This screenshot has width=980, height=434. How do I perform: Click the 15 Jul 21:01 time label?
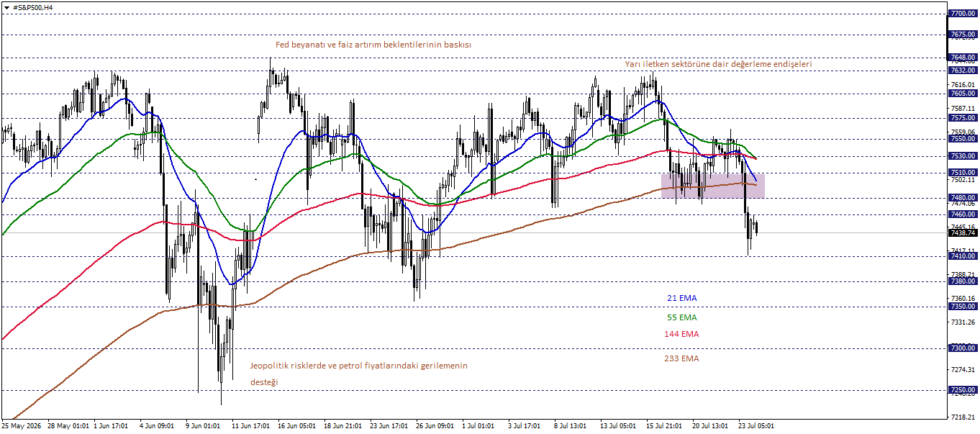pyautogui.click(x=665, y=426)
